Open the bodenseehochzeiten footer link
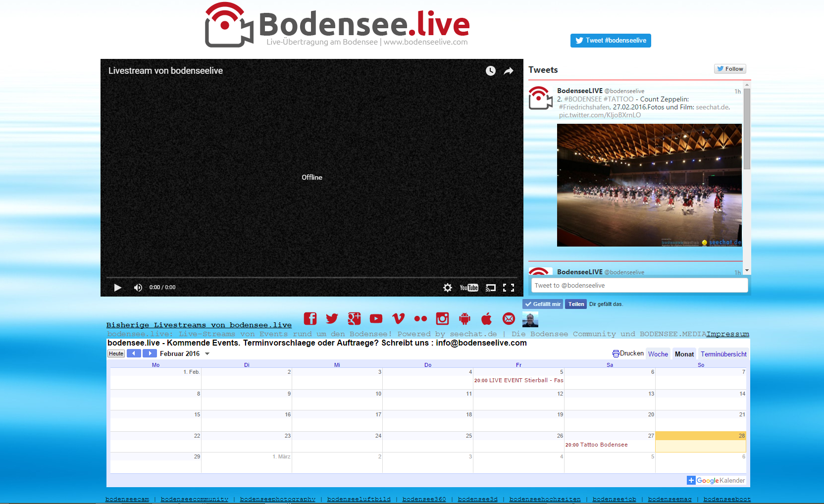Screen dimensions: 824x504 click(545, 499)
